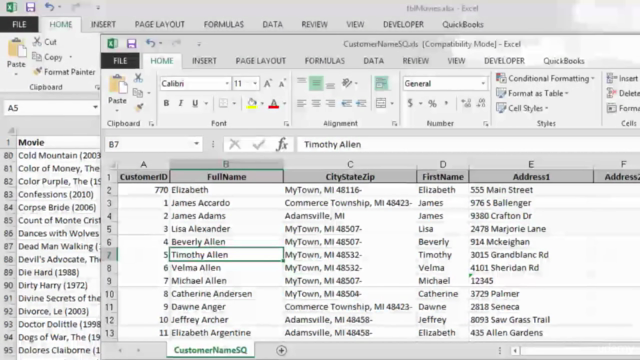Click the red Font Color A icon

(274, 104)
